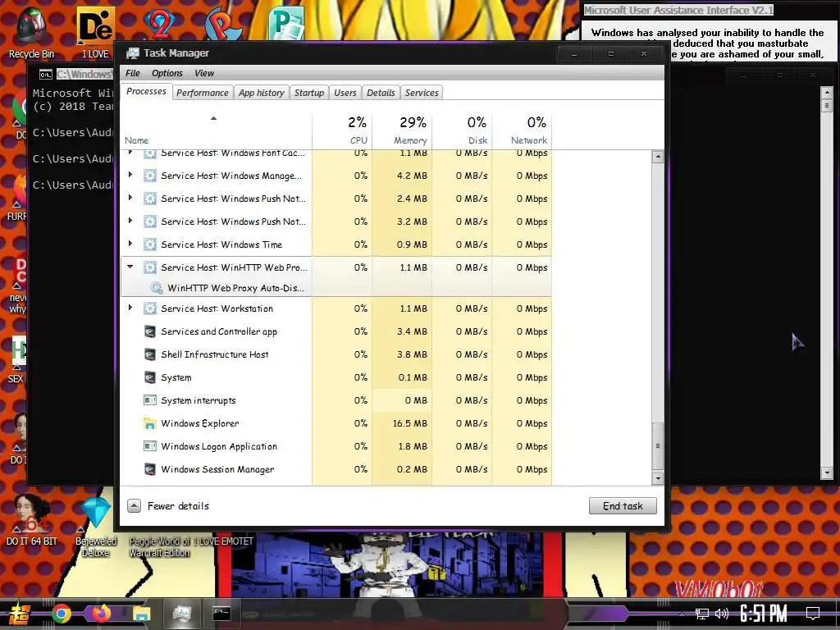Collapse Service Host: WinHTTP Web Pro... row
This screenshot has height=630, width=840.
130,267
